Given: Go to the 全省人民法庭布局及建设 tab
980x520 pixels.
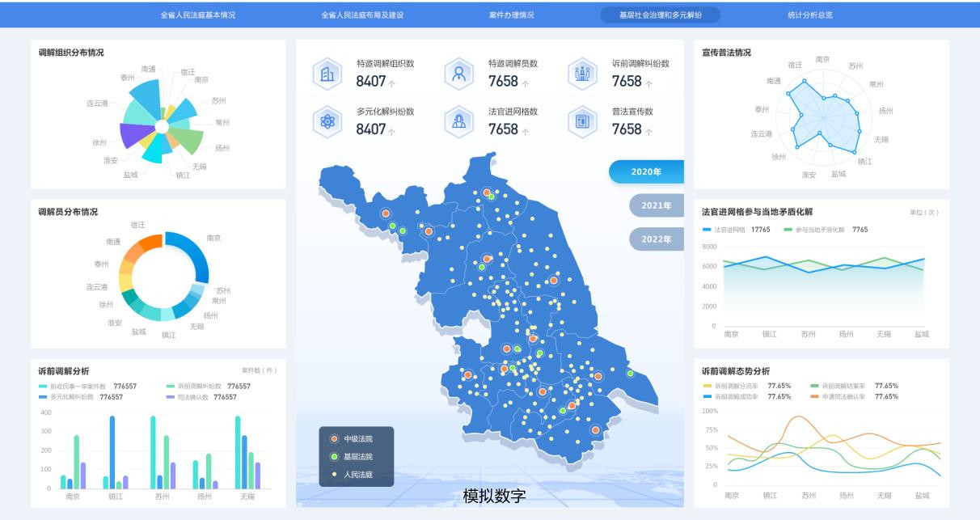Looking at the screenshot, I should point(361,15).
